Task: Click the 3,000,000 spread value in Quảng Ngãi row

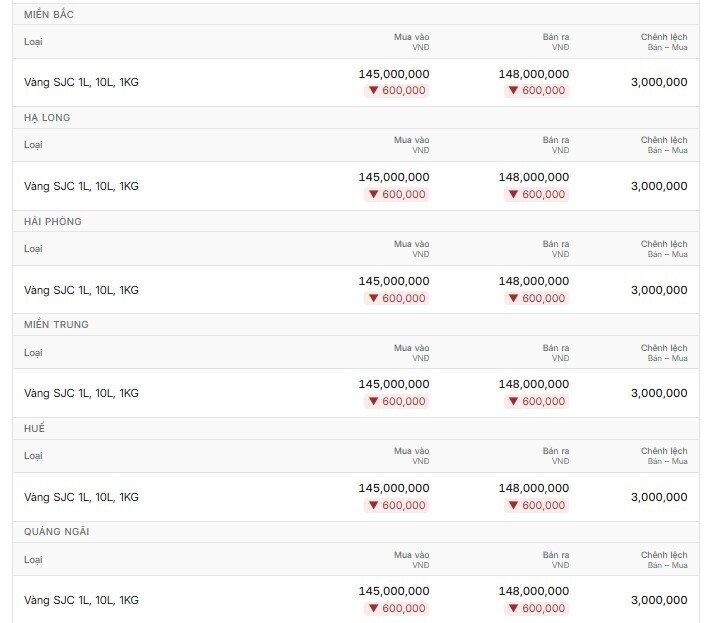Action: coord(659,600)
